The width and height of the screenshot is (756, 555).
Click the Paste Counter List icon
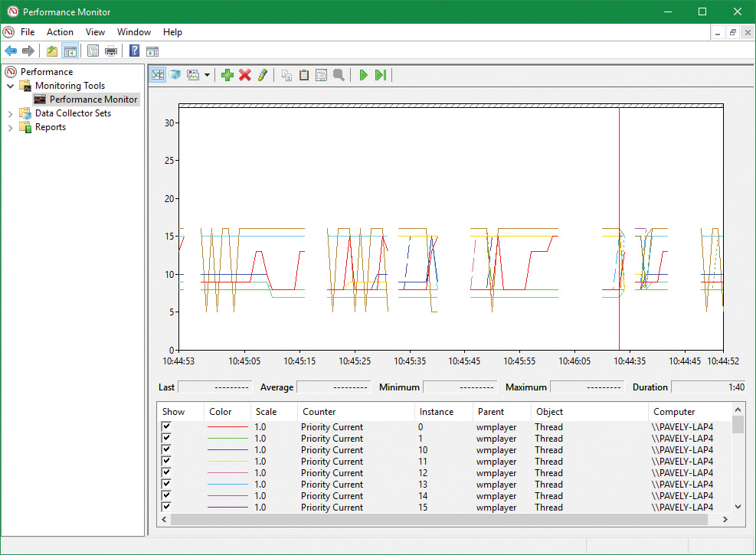[x=304, y=75]
